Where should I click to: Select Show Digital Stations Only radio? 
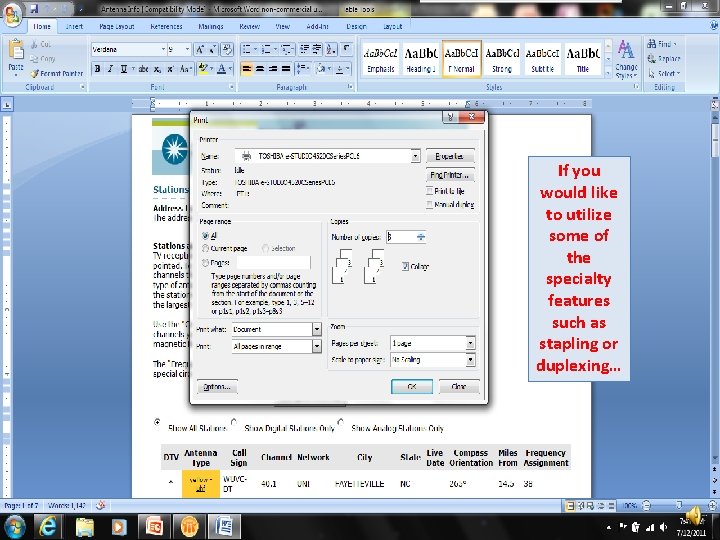pyautogui.click(x=234, y=422)
